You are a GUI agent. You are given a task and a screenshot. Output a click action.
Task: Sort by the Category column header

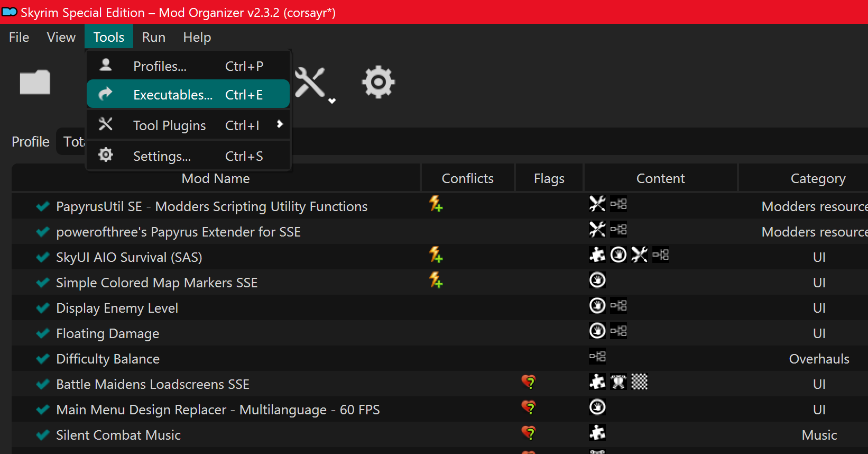point(803,178)
